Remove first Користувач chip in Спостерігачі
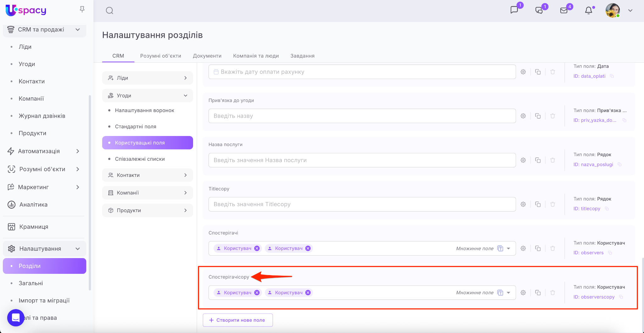This screenshot has width=644, height=333. tap(257, 248)
